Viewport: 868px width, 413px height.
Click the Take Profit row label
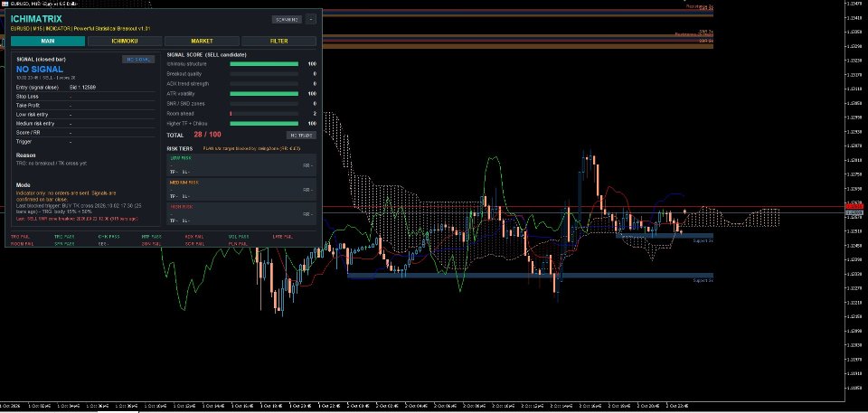[x=28, y=105]
